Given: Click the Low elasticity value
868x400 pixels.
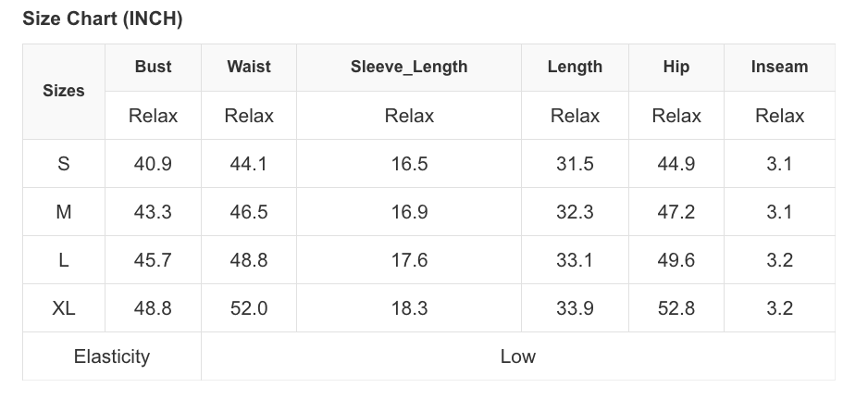Looking at the screenshot, I should coord(517,356).
